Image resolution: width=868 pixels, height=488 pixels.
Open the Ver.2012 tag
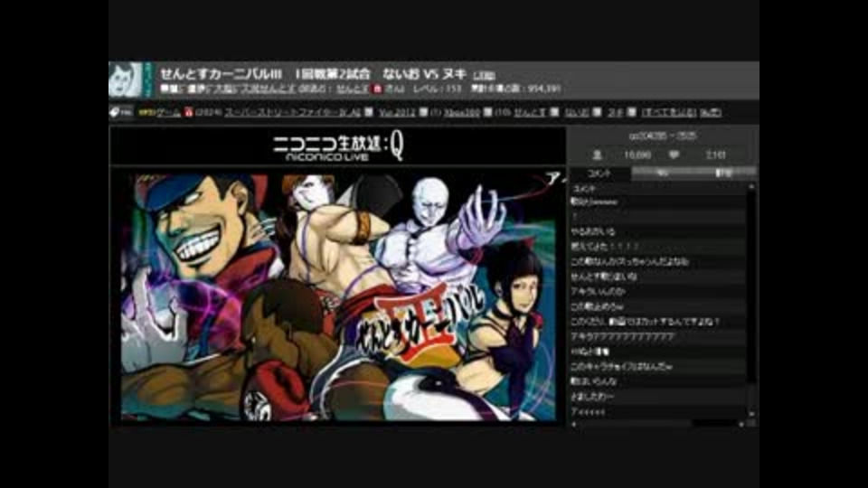397,112
